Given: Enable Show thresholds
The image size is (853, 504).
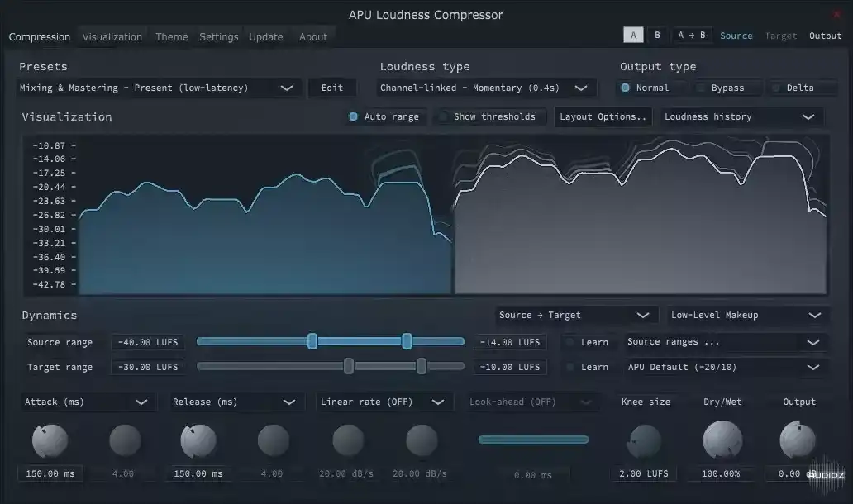Looking at the screenshot, I should point(488,116).
